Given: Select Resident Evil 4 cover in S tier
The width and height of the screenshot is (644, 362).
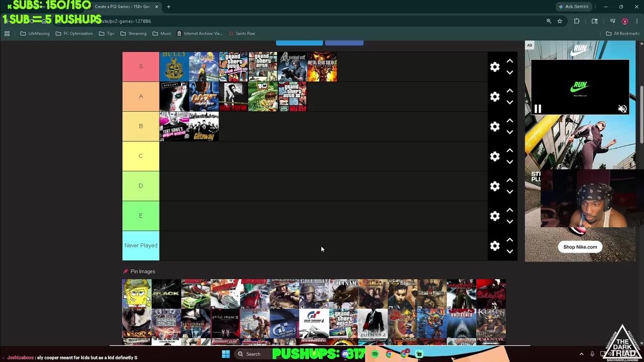Looking at the screenshot, I should tap(292, 66).
